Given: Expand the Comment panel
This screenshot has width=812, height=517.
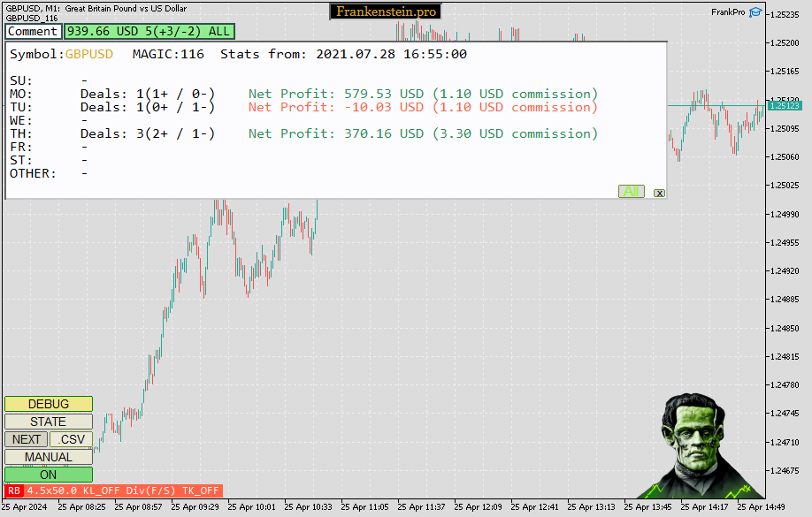Looking at the screenshot, I should [33, 31].
